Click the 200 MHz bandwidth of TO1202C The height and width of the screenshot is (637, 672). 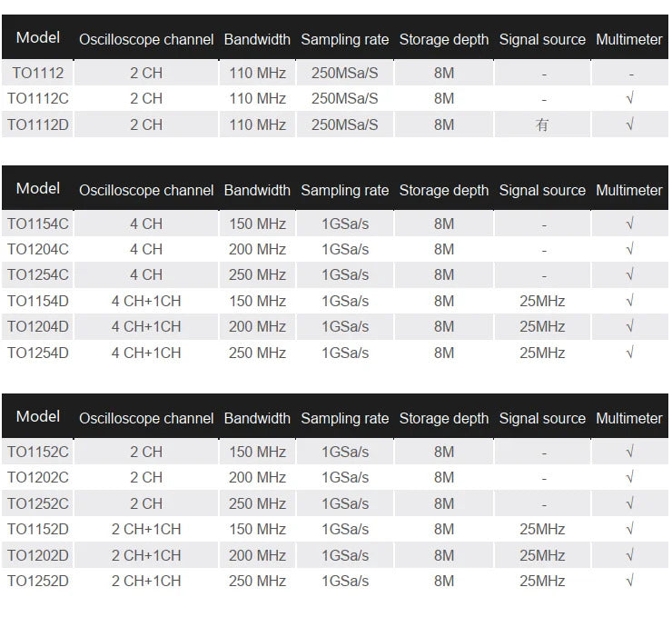click(x=257, y=477)
